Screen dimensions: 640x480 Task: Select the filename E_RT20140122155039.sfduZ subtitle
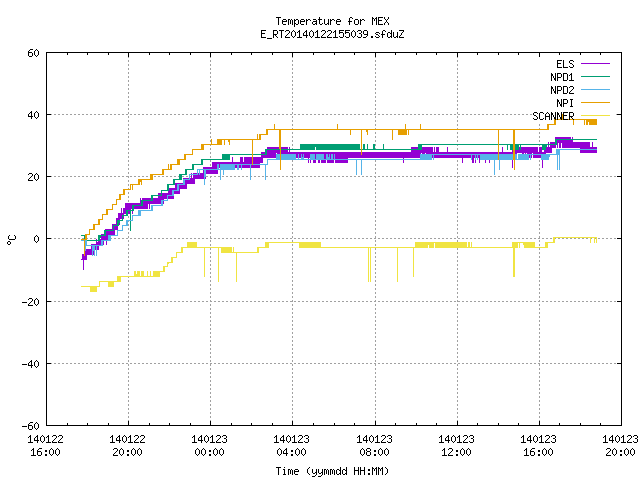332,34
